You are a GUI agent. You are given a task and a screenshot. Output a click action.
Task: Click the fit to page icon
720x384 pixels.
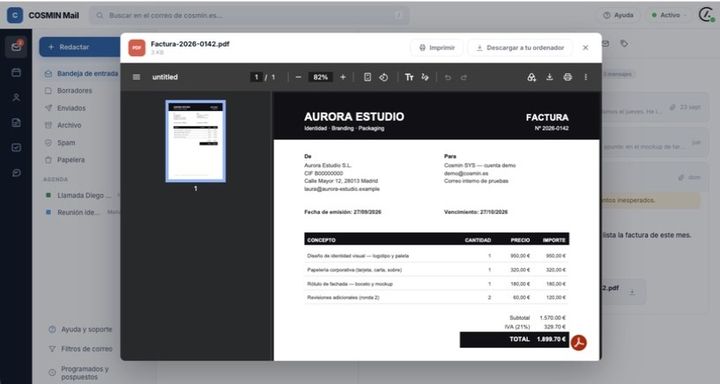pos(367,77)
